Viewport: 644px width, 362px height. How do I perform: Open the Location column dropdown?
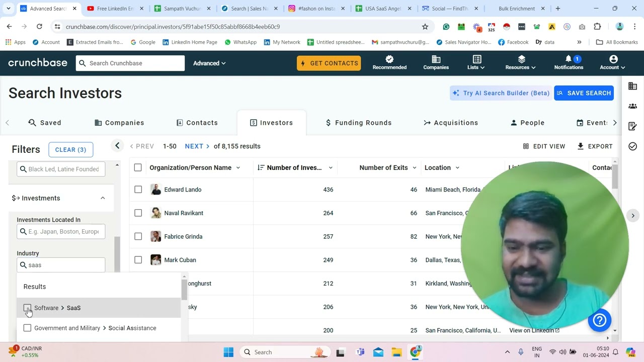click(457, 168)
